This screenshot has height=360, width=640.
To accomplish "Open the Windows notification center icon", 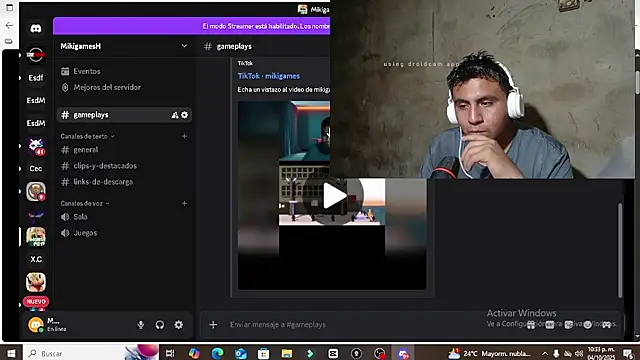I will coord(628,353).
